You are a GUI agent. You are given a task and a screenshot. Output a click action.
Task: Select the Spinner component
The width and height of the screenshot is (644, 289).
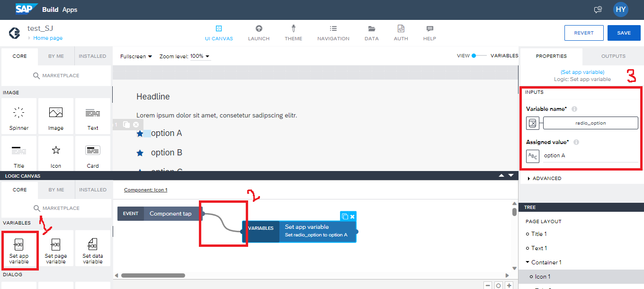click(x=19, y=117)
